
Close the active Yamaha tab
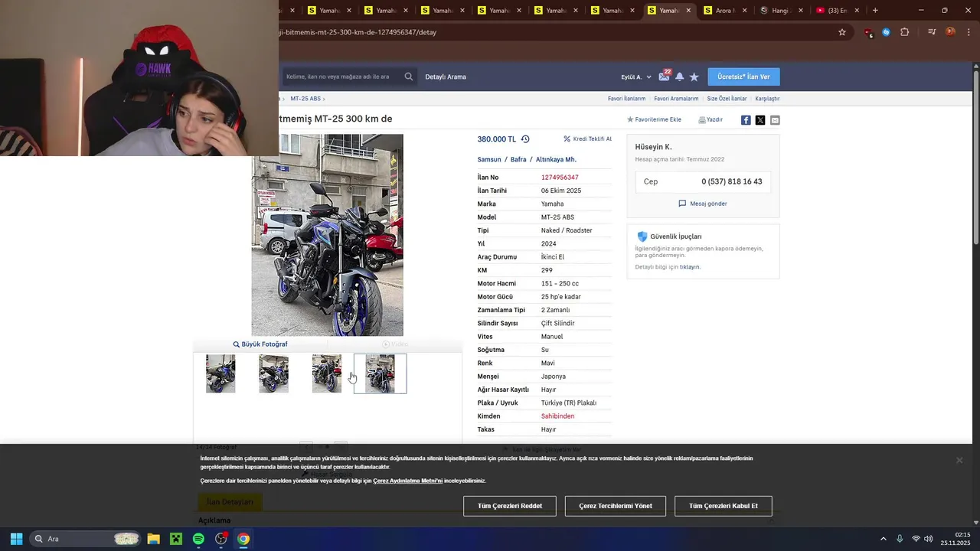tap(688, 10)
